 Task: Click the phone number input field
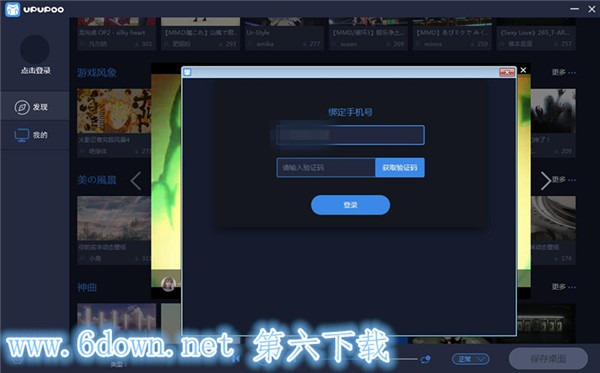click(x=350, y=135)
